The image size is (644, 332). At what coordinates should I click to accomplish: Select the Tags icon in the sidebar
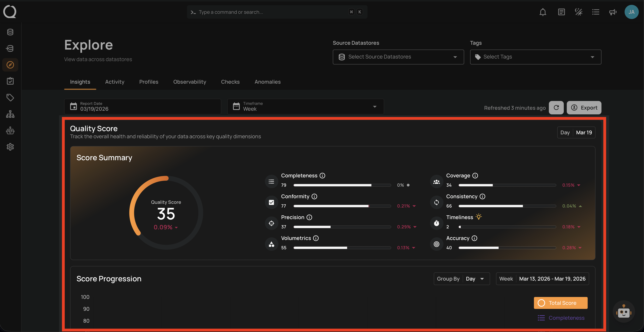(x=10, y=97)
